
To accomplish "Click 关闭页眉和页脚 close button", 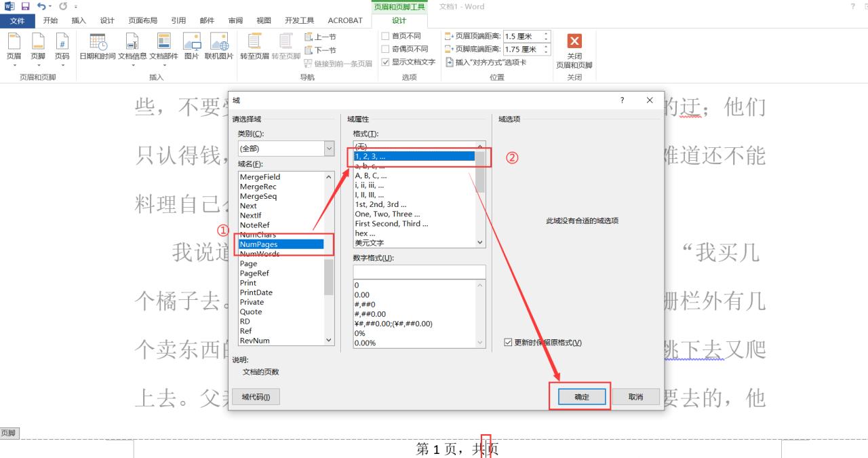I will [x=574, y=51].
